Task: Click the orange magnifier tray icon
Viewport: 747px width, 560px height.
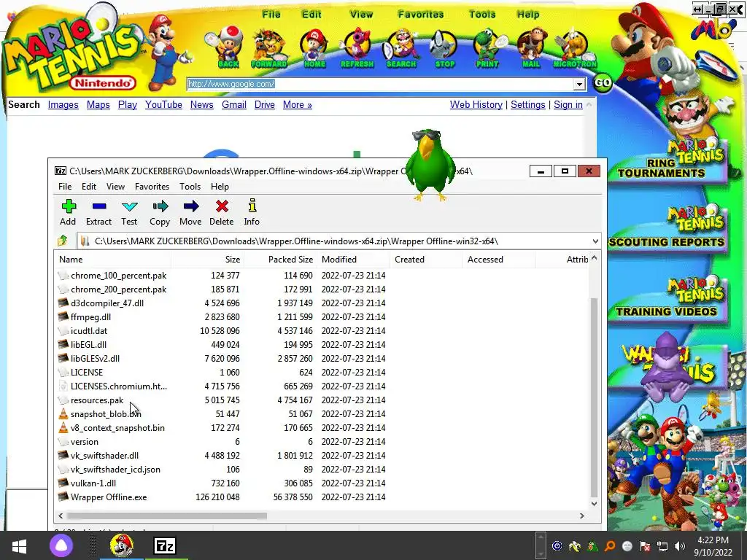Action: (610, 546)
